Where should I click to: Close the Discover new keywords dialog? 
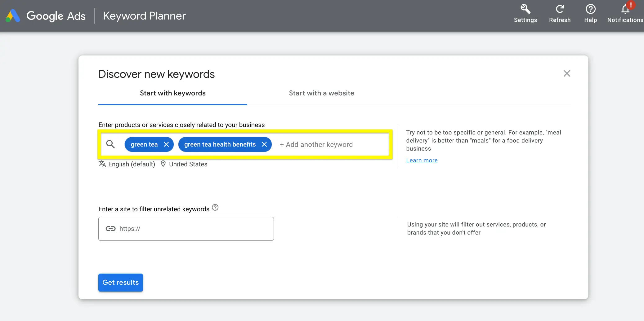pyautogui.click(x=567, y=73)
